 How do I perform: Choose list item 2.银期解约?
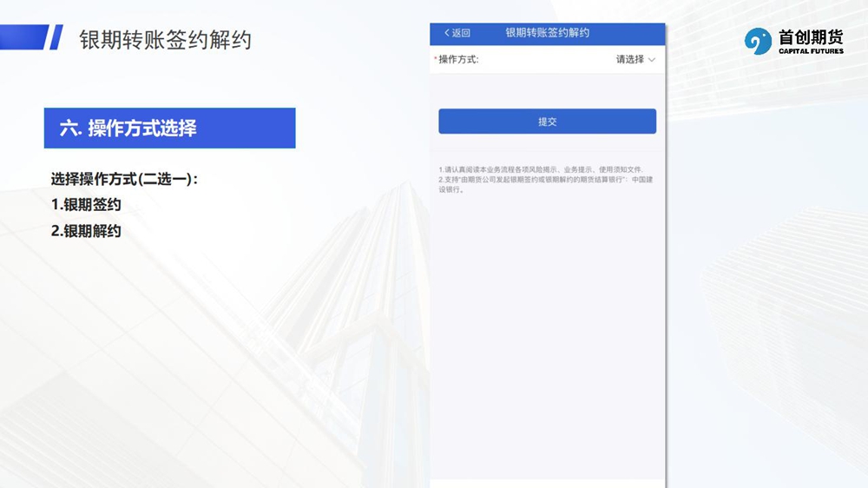click(x=86, y=231)
